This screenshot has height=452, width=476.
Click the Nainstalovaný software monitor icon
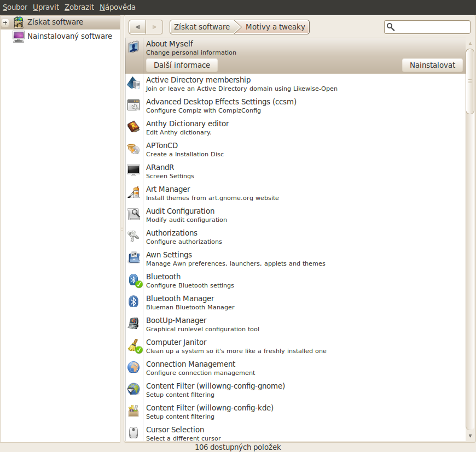tap(19, 37)
